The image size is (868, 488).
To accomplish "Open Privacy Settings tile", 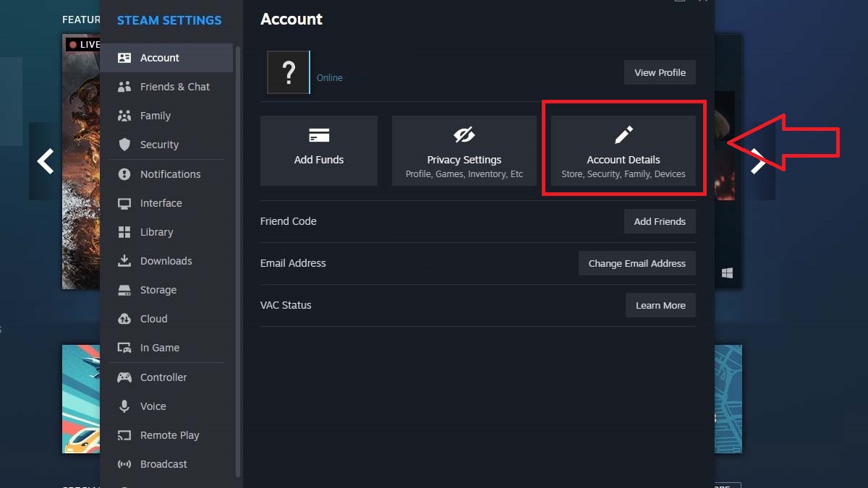I will click(x=464, y=150).
